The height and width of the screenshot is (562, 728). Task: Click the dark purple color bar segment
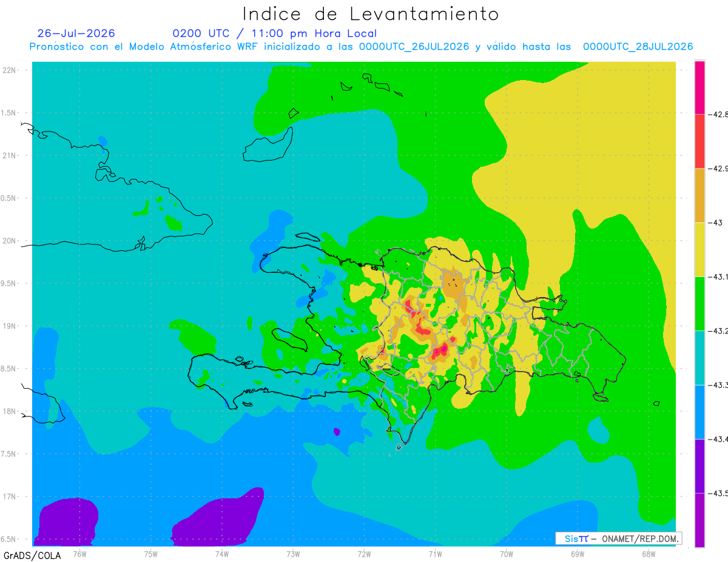point(699,466)
